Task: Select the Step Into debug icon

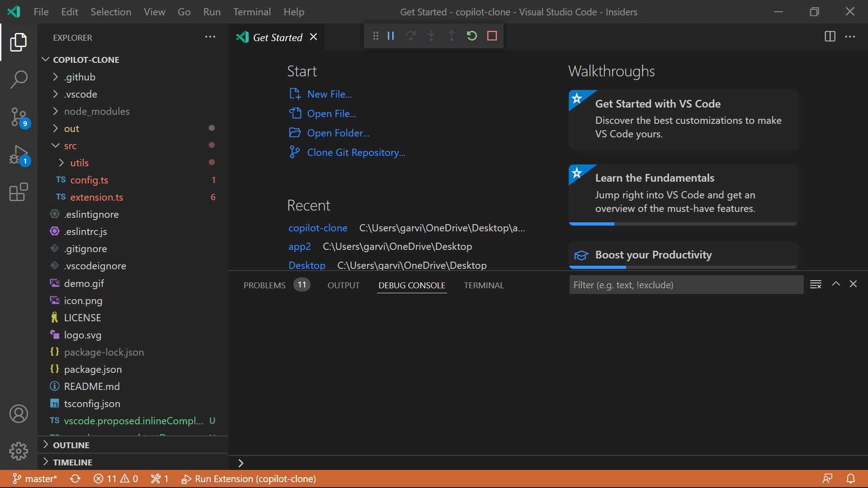Action: [x=431, y=36]
